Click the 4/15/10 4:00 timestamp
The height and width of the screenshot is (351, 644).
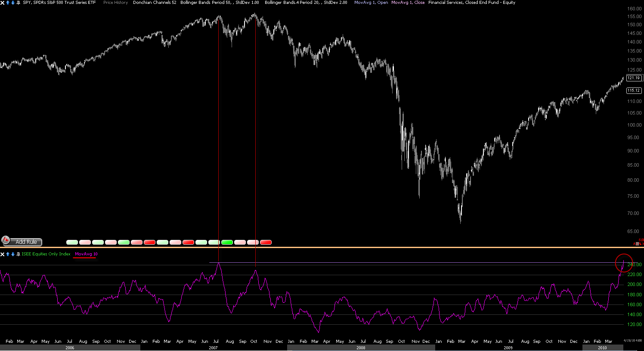(x=633, y=341)
